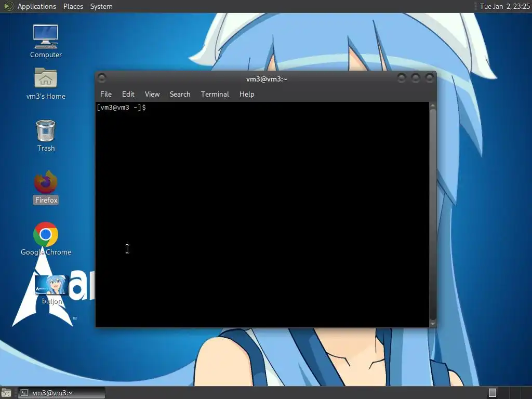Click the terminal scrollbar up arrow

433,105
